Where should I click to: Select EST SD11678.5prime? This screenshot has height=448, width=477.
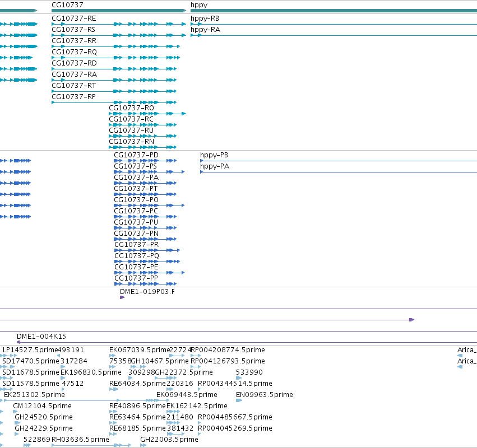(x=31, y=372)
